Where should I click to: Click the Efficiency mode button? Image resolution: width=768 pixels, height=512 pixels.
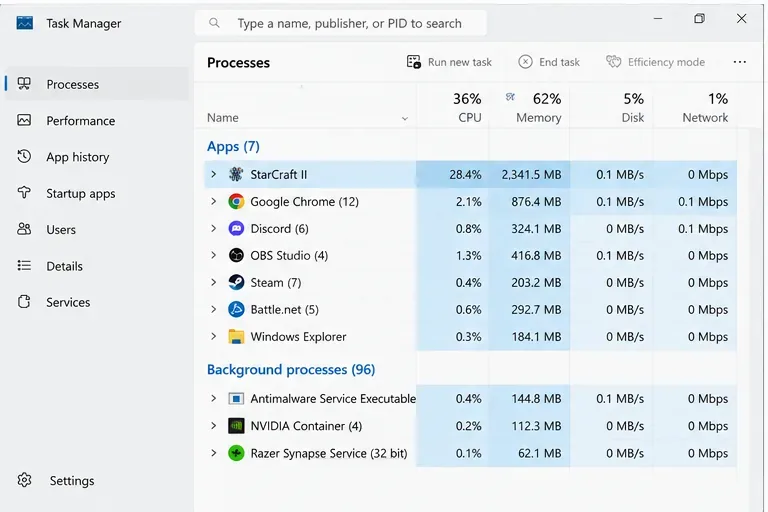point(655,62)
